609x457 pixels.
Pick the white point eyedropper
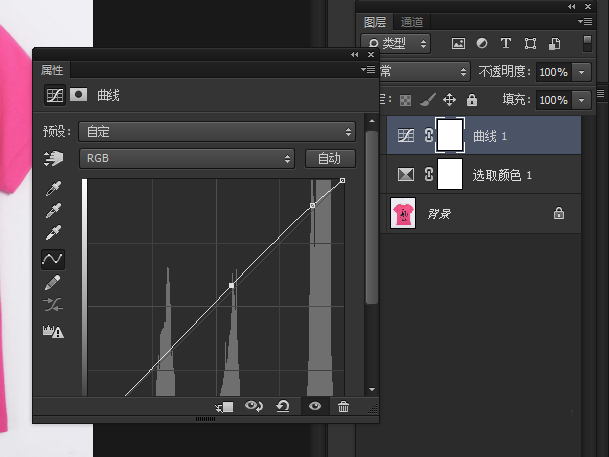coord(53,234)
